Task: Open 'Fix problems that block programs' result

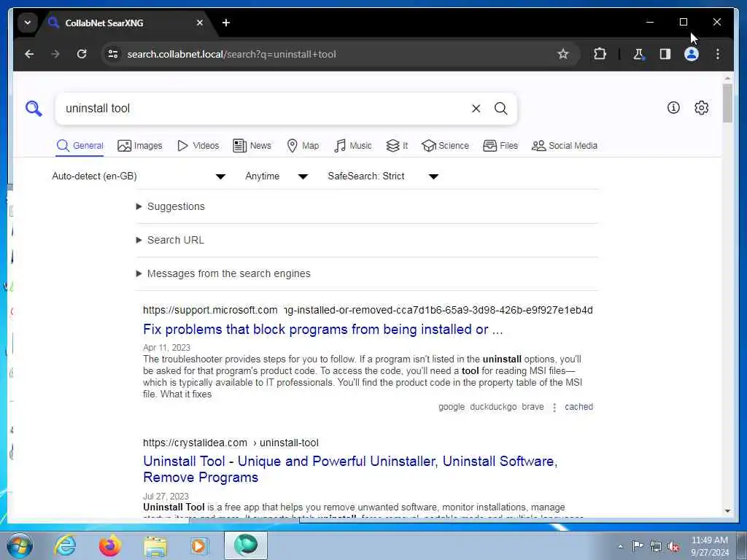Action: [x=323, y=330]
